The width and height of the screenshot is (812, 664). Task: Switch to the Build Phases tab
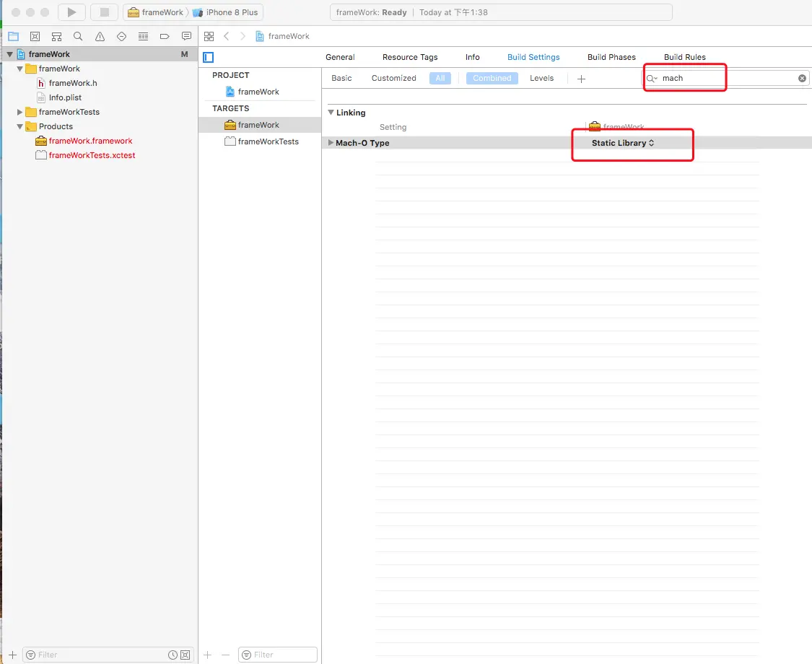(x=611, y=57)
